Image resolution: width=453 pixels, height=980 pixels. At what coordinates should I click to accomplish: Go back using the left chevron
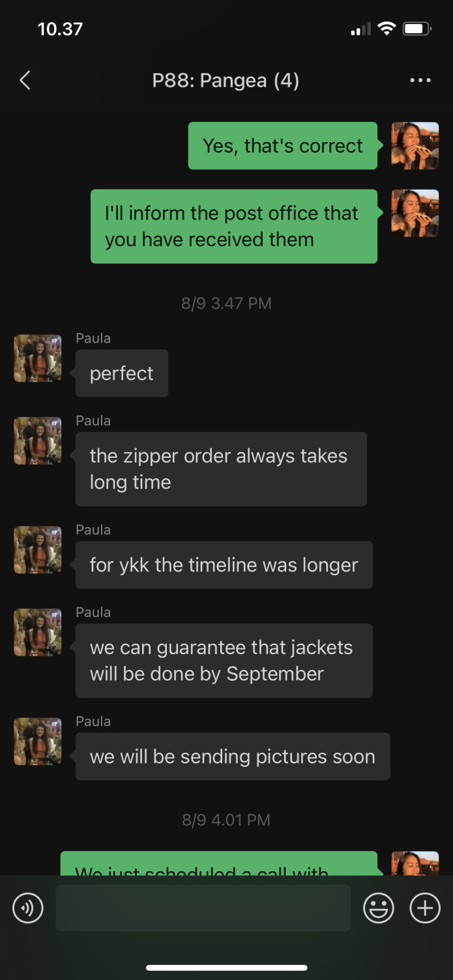[x=25, y=81]
